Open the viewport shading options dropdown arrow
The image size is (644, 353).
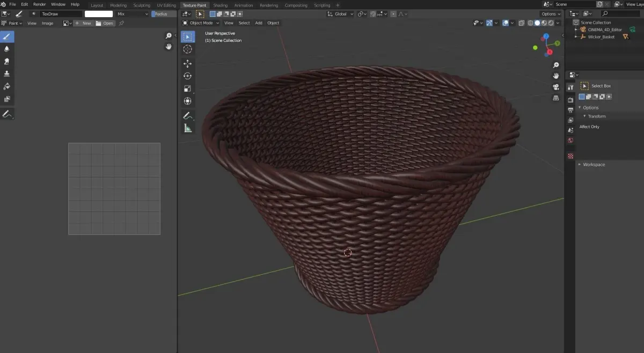click(557, 23)
